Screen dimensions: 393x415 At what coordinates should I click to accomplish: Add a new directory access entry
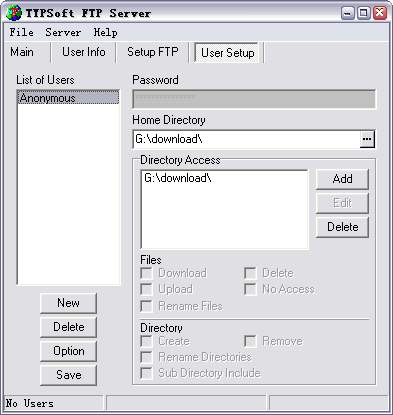342,179
